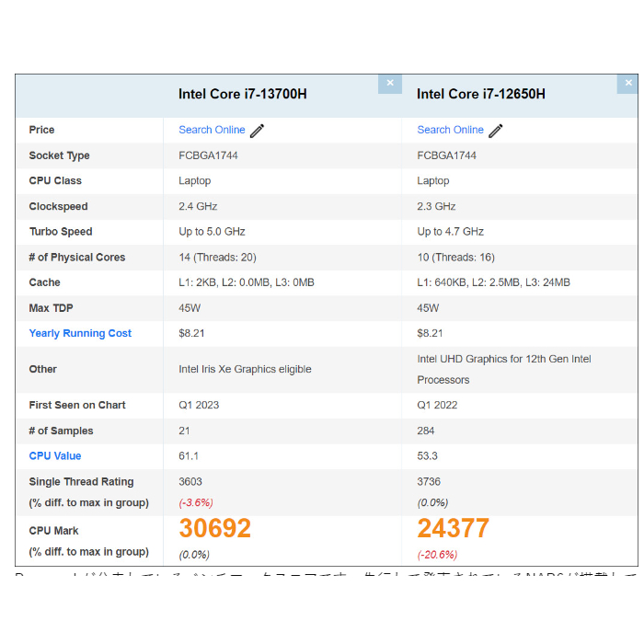Follow the Yearly Running Cost link

coord(80,333)
